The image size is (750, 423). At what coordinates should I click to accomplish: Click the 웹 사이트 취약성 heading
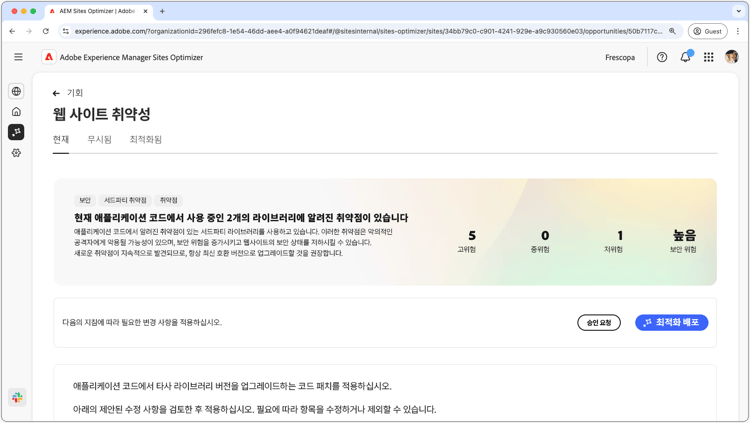pyautogui.click(x=101, y=114)
